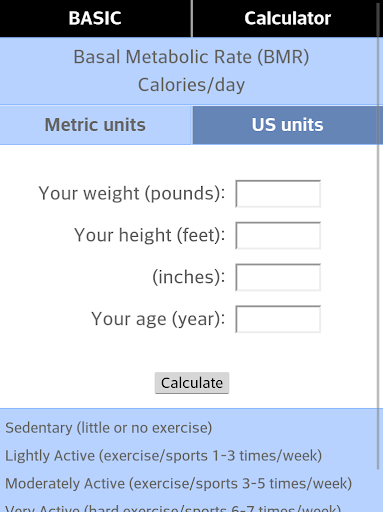383x512 pixels.
Task: Select the Sedentary activity level line
Action: point(109,428)
